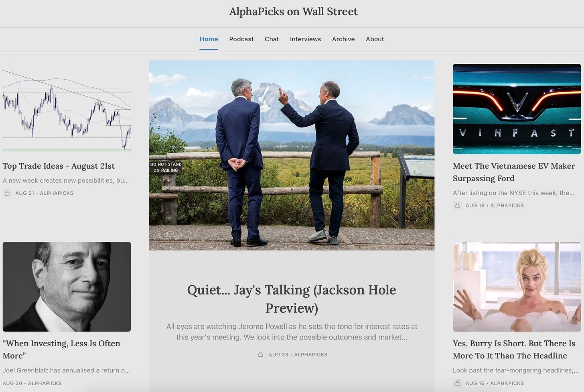The height and width of the screenshot is (392, 584).
Task: Open the Archive tab
Action: click(x=343, y=39)
